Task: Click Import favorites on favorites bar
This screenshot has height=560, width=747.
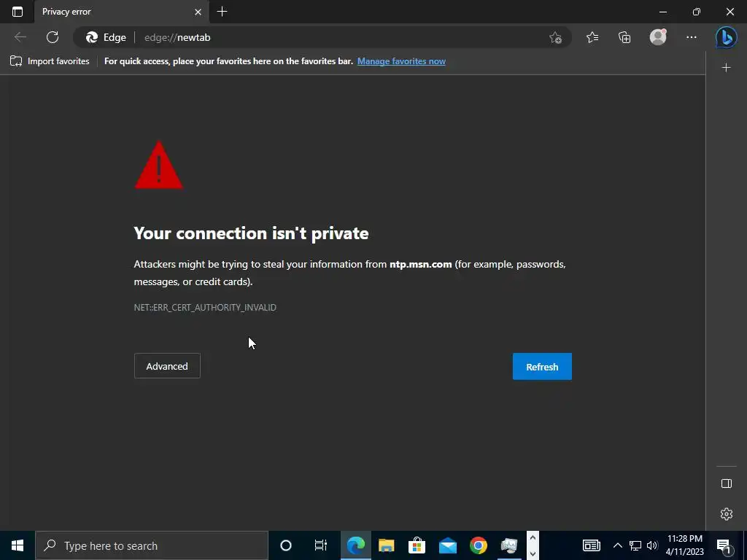Action: 50,61
